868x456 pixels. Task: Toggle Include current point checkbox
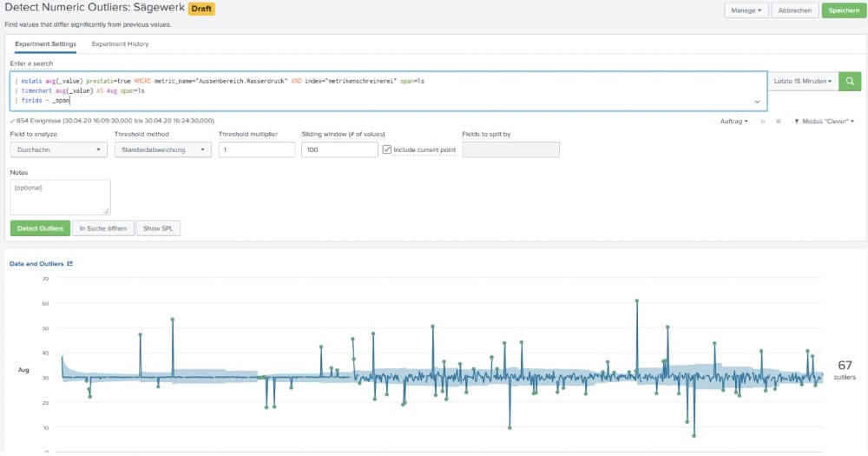[x=387, y=149]
